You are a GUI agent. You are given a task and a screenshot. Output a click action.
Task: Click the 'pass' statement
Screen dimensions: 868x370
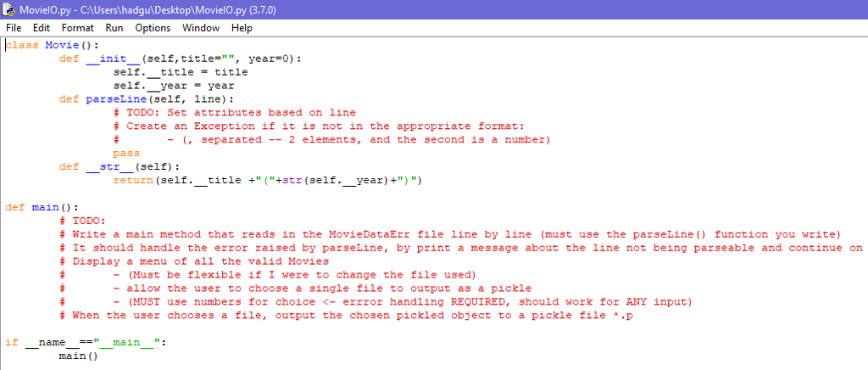tap(126, 153)
